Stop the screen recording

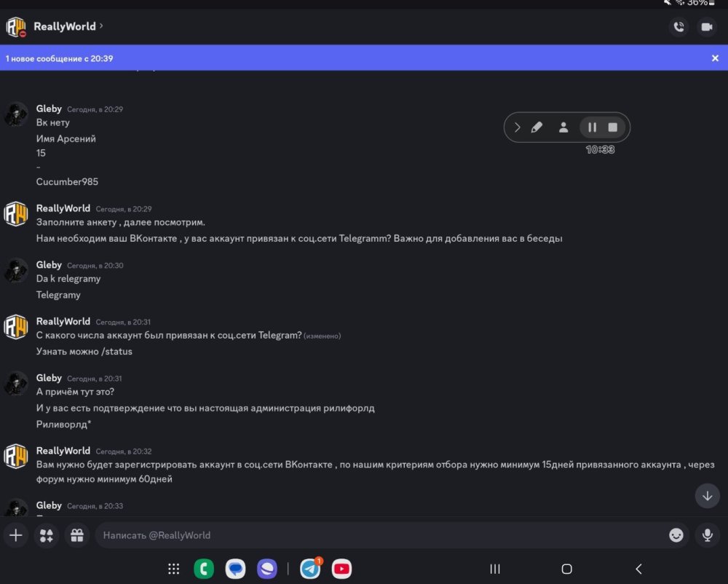pos(613,127)
